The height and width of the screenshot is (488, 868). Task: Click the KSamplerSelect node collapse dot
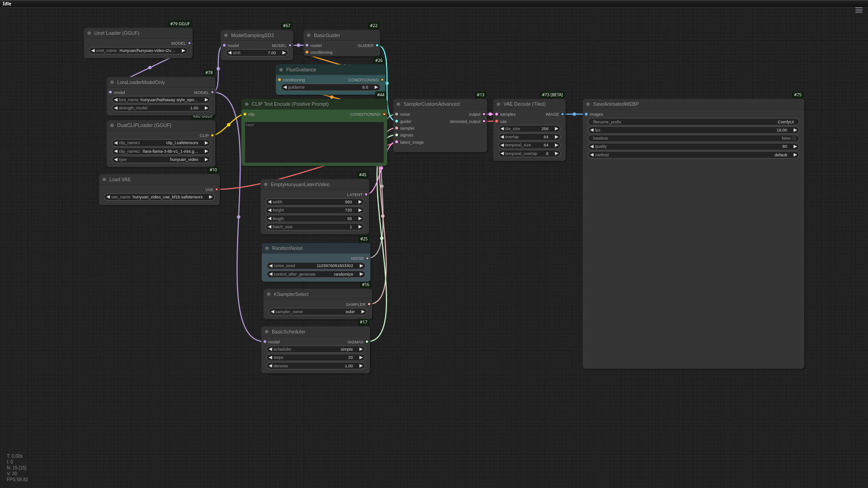tap(269, 294)
